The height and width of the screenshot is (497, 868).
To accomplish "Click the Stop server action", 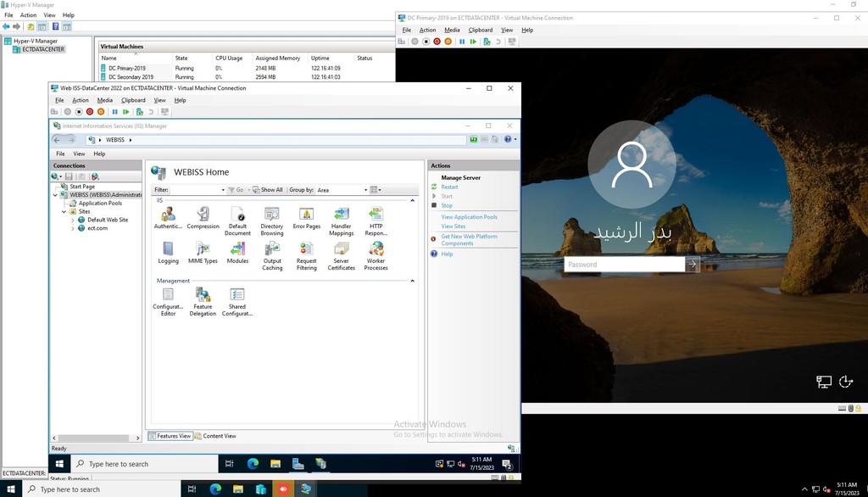I will [447, 205].
